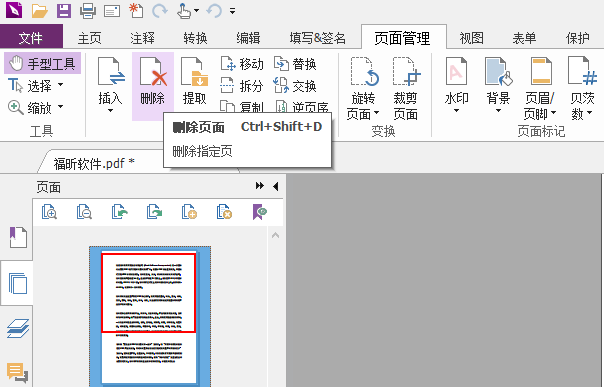604x387 pixels.
Task: Collapse the 页面 panel with left triangle
Action: click(275, 186)
